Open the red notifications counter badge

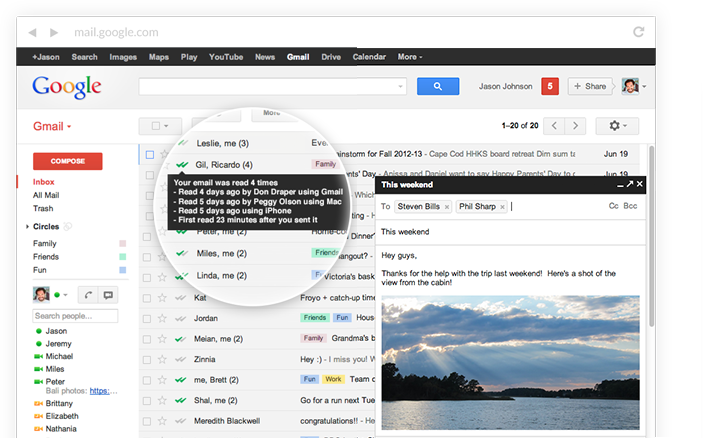(549, 87)
